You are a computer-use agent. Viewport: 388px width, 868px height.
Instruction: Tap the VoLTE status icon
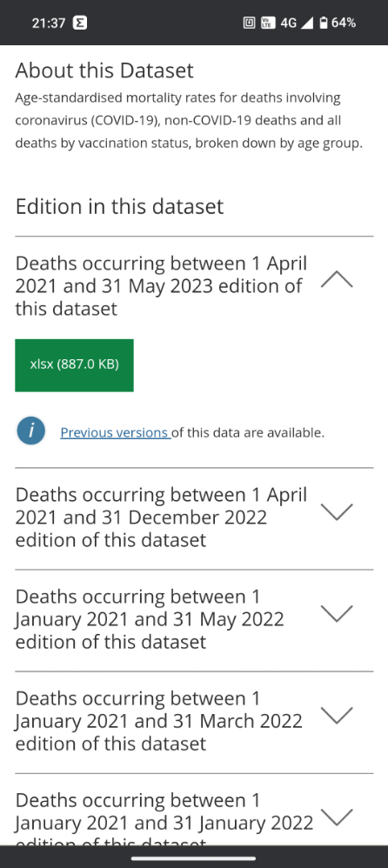coord(268,23)
